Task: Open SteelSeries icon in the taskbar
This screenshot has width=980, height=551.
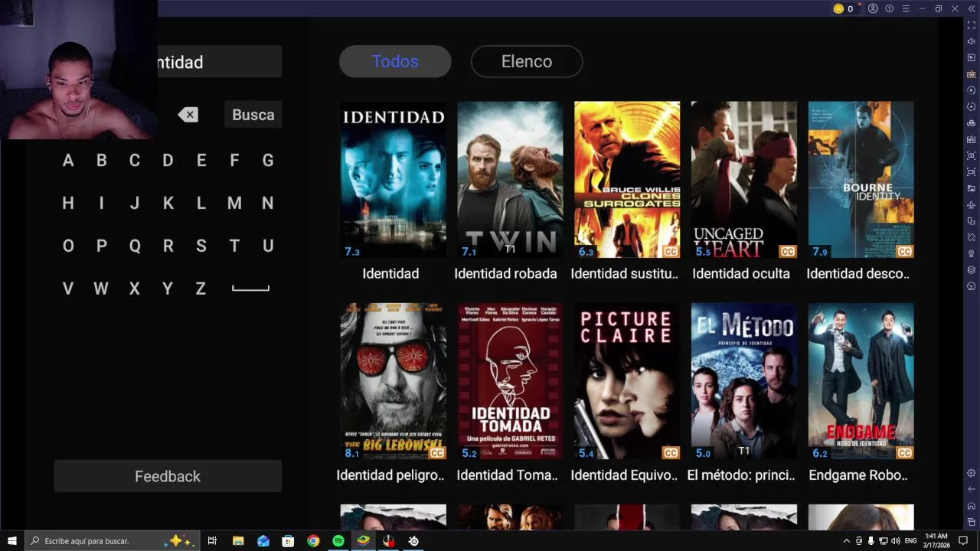Action: pyautogui.click(x=413, y=541)
